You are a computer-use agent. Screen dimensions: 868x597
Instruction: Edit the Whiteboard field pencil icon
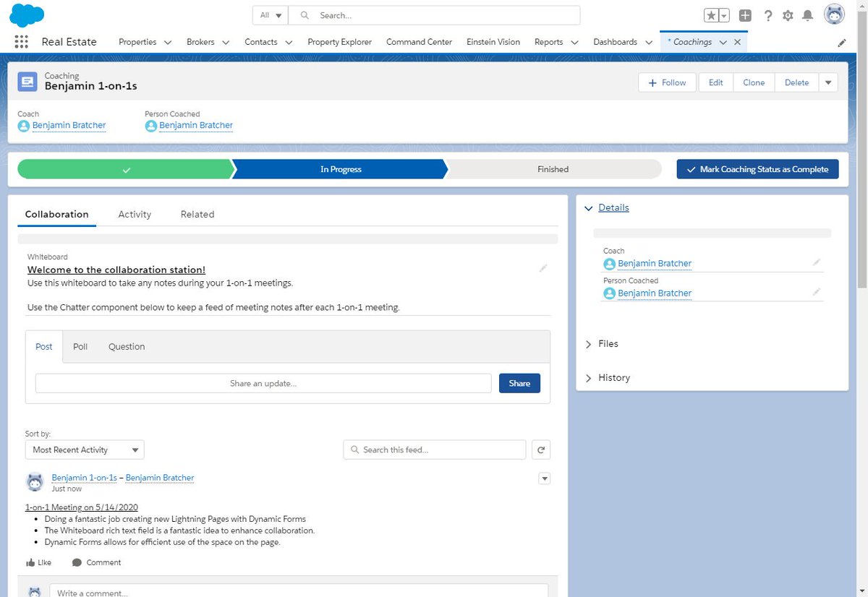(x=543, y=268)
